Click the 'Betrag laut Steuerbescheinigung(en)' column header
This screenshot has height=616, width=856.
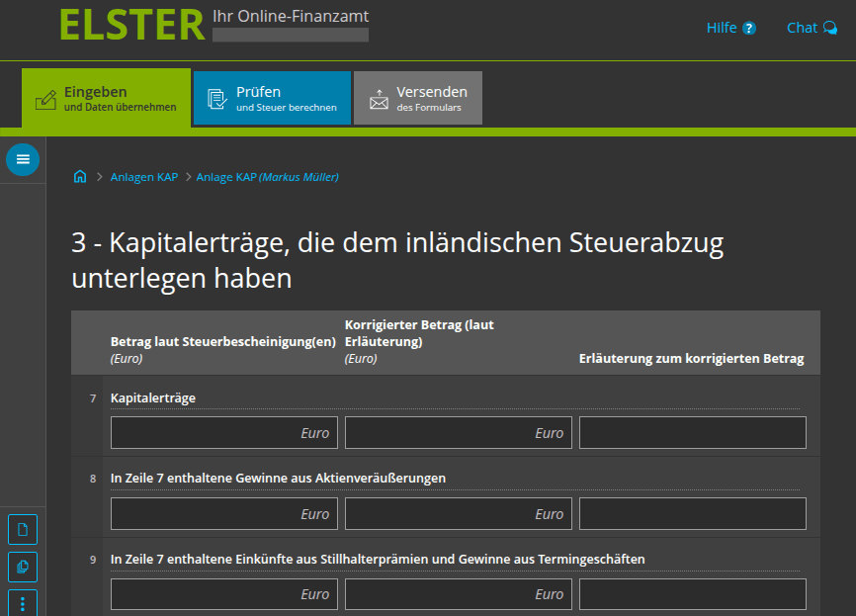222,342
